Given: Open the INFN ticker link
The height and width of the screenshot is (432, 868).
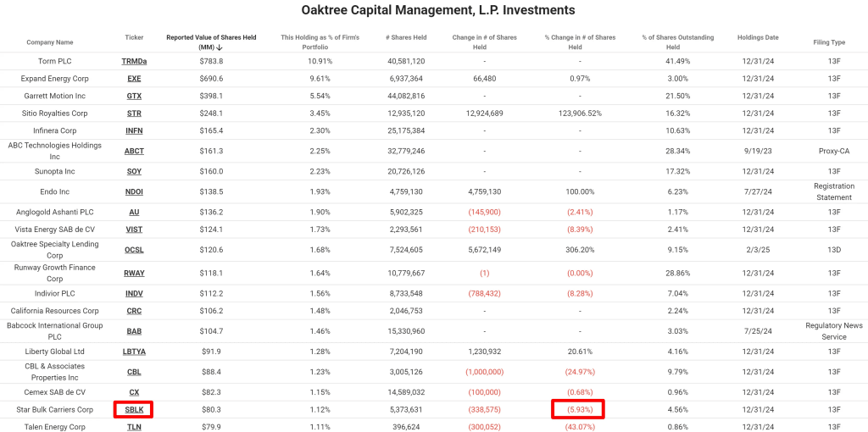Looking at the screenshot, I should click(134, 130).
